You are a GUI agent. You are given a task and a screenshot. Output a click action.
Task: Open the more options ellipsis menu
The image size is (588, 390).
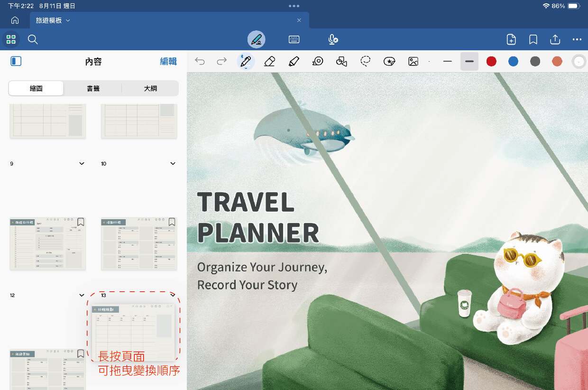(x=577, y=39)
